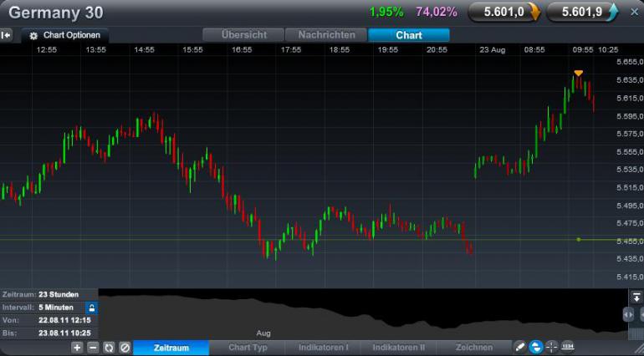
Task: Zoom in with the plus icon
Action: [x=77, y=348]
